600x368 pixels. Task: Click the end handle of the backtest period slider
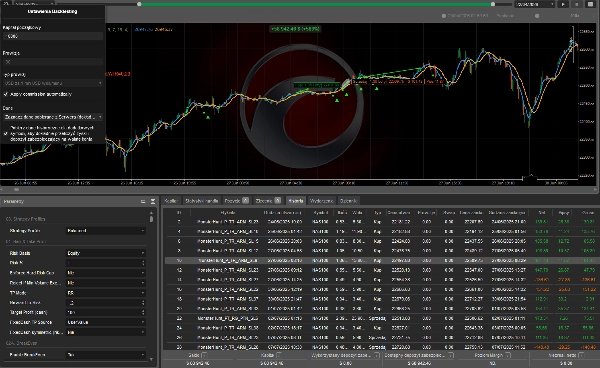493,4
